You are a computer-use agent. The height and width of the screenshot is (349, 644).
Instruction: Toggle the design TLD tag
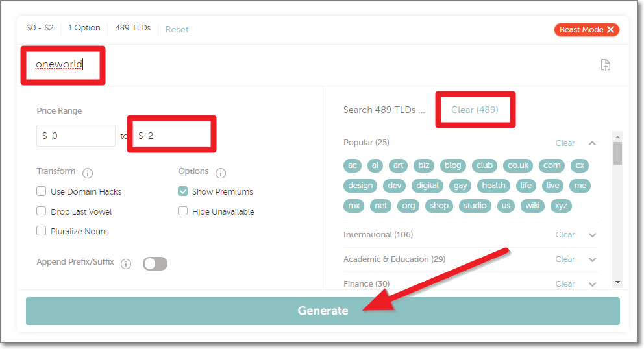click(x=360, y=186)
